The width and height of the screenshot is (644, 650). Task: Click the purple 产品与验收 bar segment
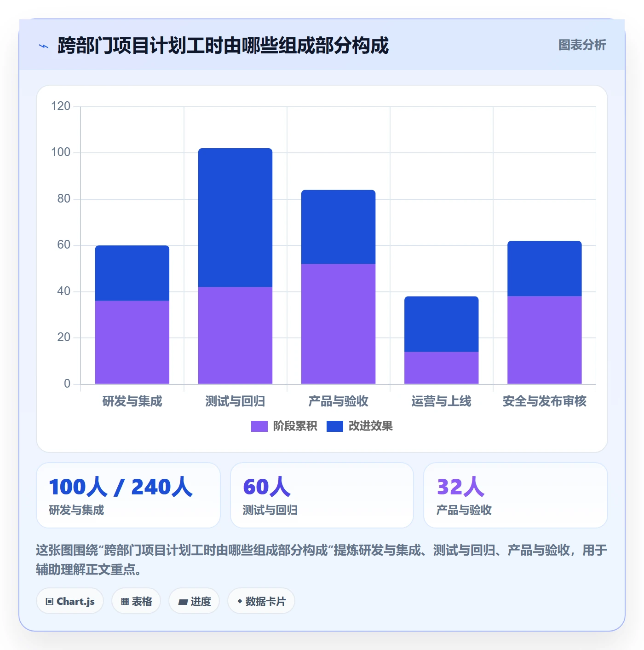coord(338,324)
